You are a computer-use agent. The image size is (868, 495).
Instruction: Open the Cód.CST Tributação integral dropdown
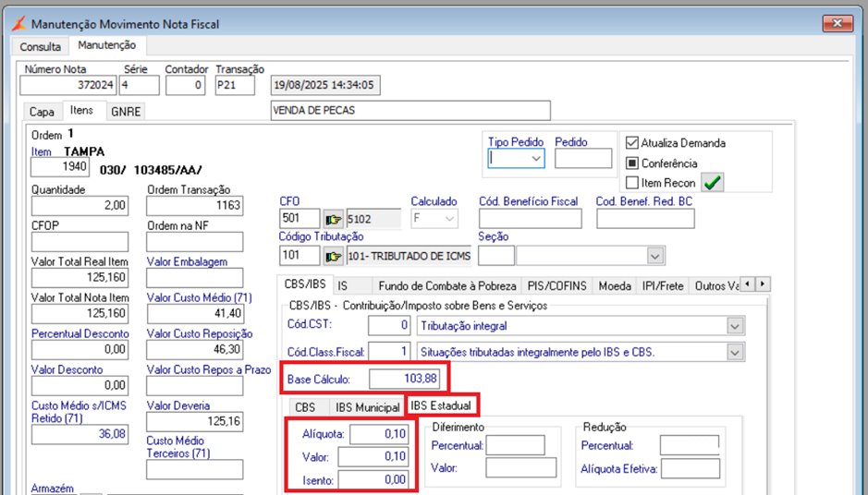735,326
